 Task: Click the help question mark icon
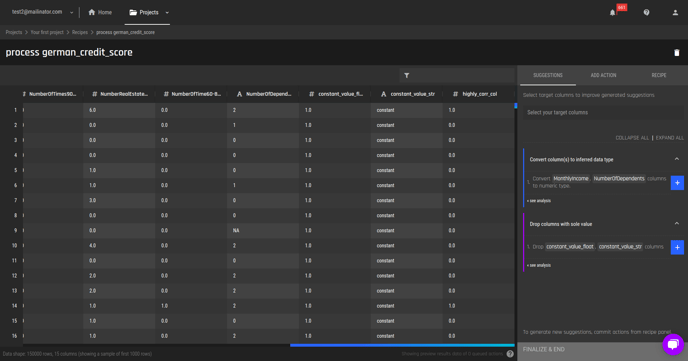tap(646, 12)
